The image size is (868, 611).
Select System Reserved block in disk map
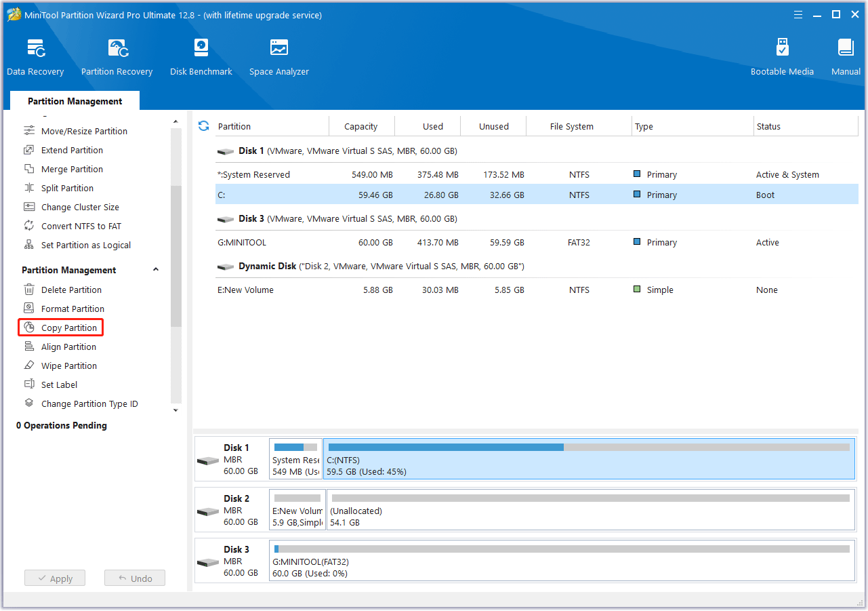295,459
